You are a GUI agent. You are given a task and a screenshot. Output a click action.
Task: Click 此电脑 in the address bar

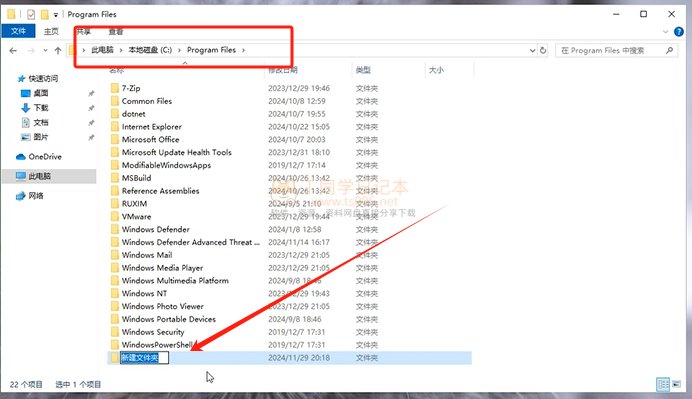click(102, 50)
